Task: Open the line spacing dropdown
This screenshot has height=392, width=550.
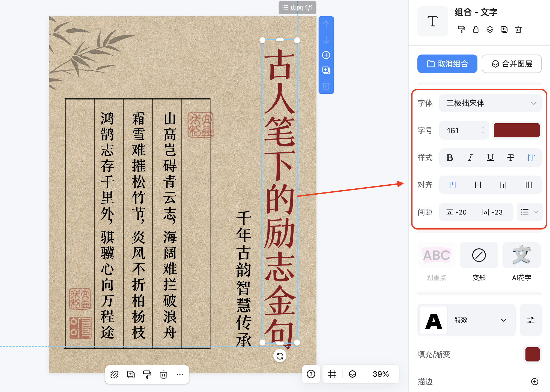Action: coord(529,212)
